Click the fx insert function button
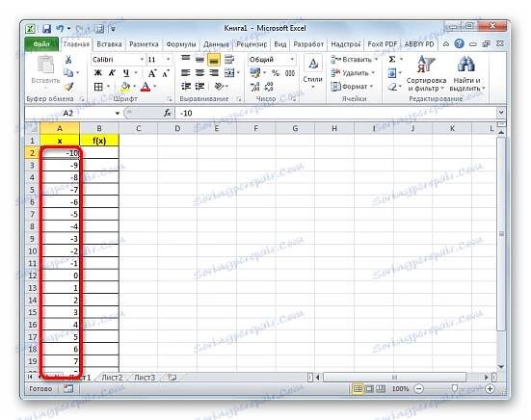 coord(168,113)
